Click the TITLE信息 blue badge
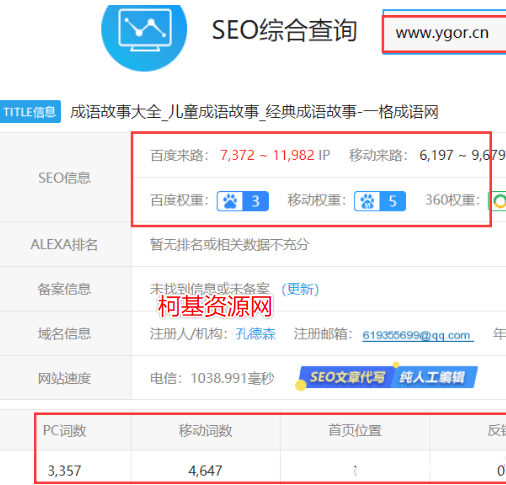 [30, 112]
